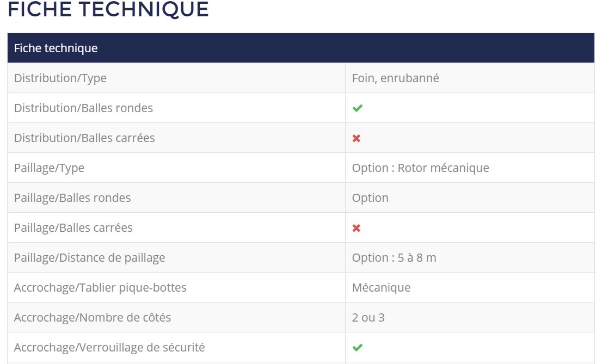Screen dimensions: 602x364
Task: Click the FICHE TECHNIQUE page heading
Action: (x=108, y=10)
